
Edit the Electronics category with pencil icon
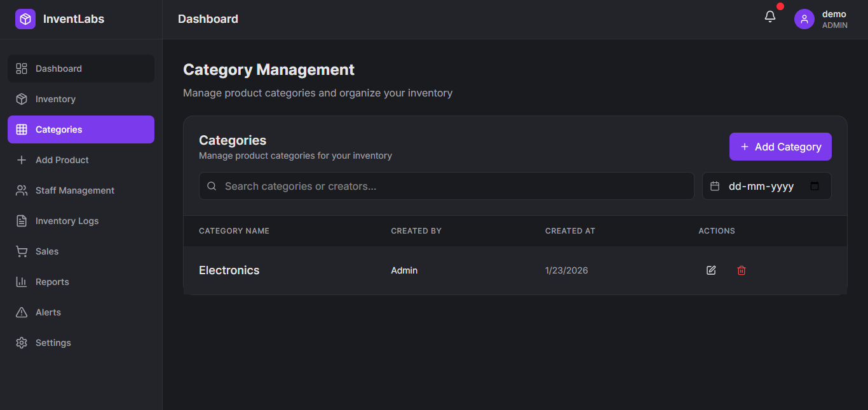711,270
